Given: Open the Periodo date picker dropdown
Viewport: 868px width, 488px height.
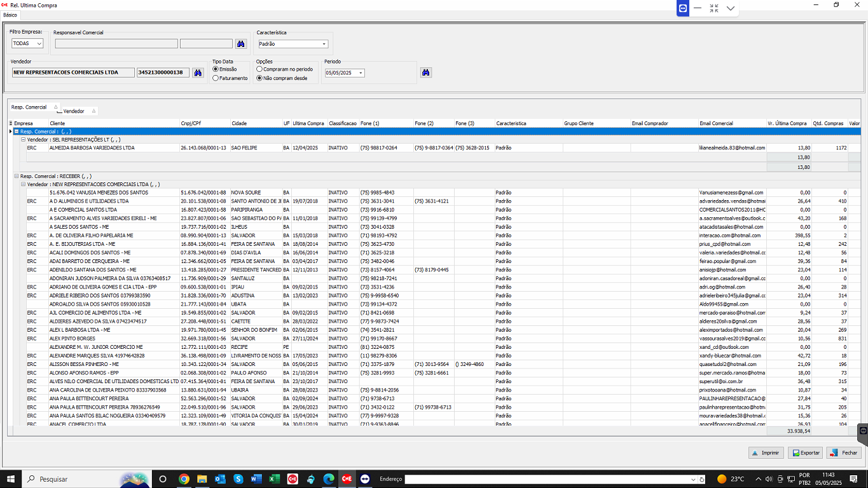Looking at the screenshot, I should 361,73.
